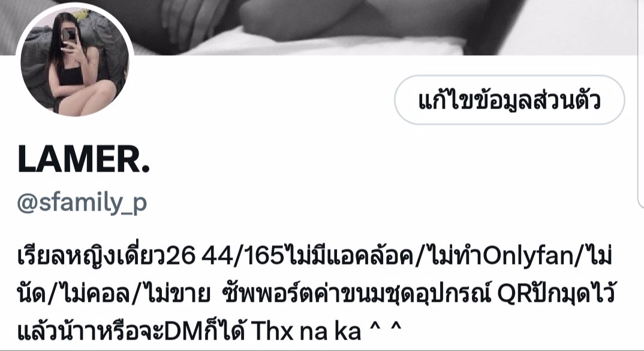Click the ปักมุดไว้ text in bio
This screenshot has height=351, width=644.
pos(571,293)
